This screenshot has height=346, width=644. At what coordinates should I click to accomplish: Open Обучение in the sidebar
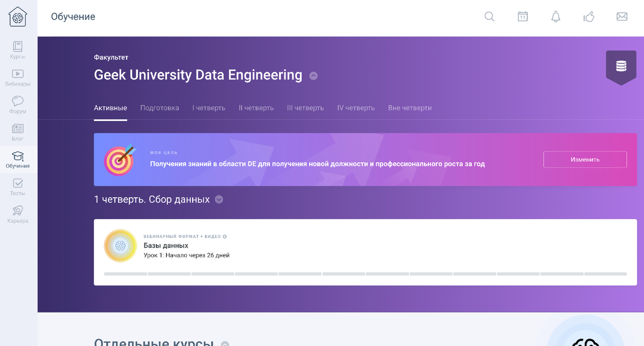pyautogui.click(x=18, y=160)
